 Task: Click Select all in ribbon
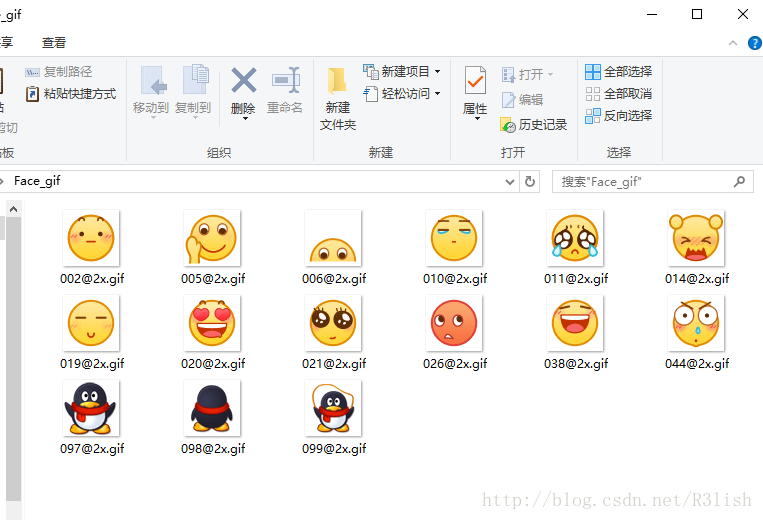(618, 72)
